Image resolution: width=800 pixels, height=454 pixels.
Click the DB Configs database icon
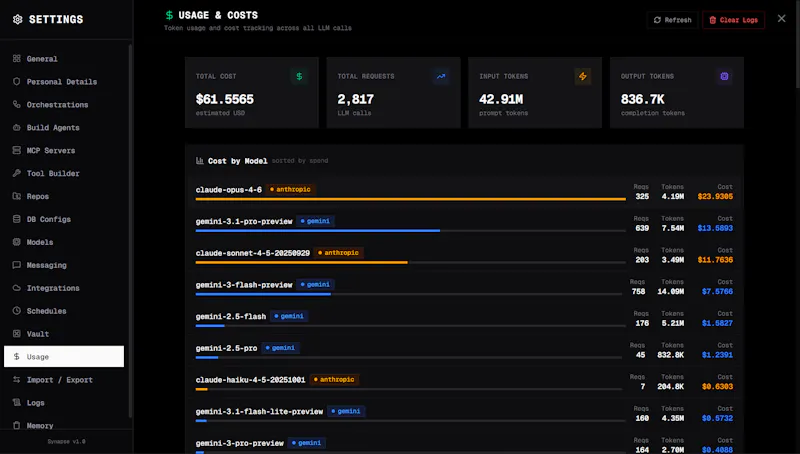(16, 219)
